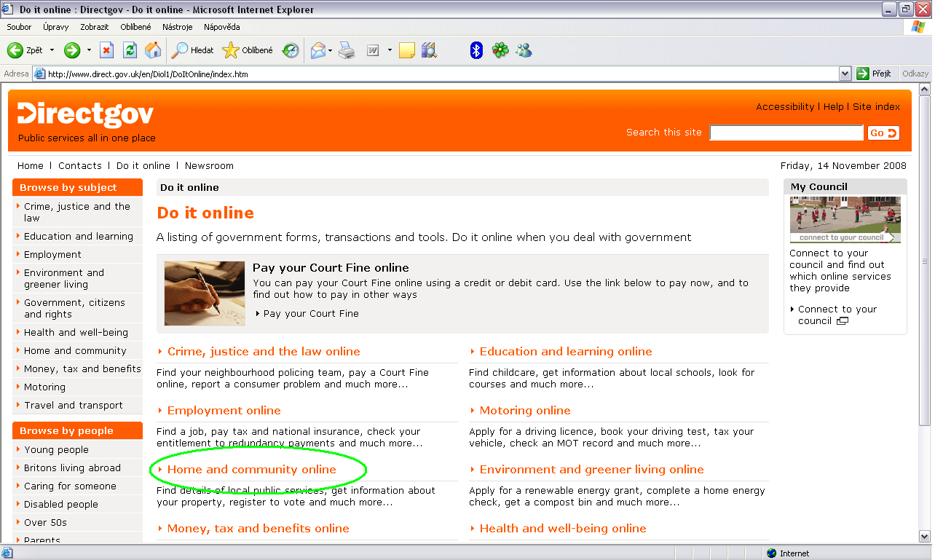Open the Oblíbené menu in the menu bar

coord(136,27)
